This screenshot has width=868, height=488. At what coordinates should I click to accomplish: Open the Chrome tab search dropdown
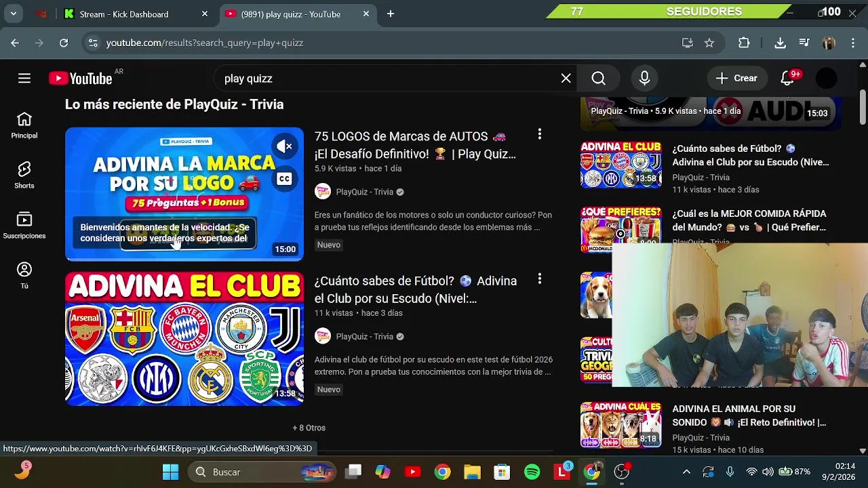click(x=13, y=14)
